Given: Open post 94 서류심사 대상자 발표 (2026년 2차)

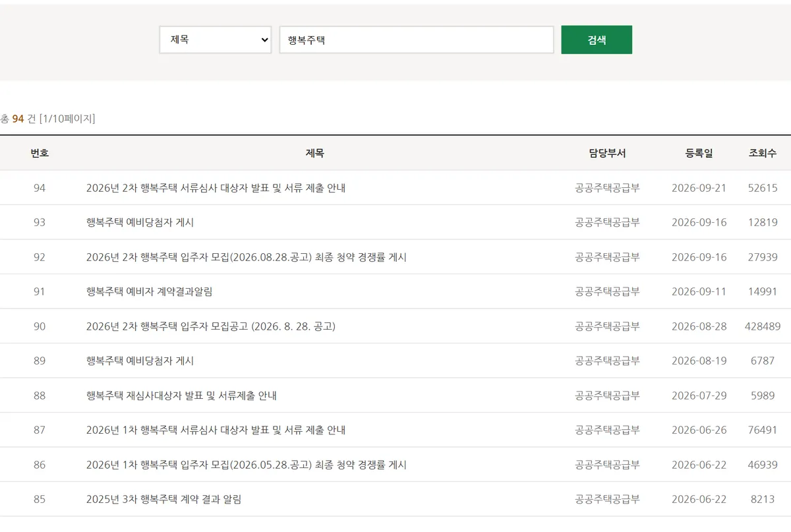Looking at the screenshot, I should 216,188.
